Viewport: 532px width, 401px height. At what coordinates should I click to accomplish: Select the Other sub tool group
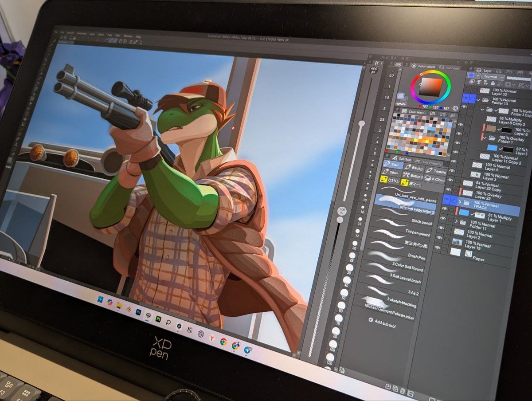point(391,172)
